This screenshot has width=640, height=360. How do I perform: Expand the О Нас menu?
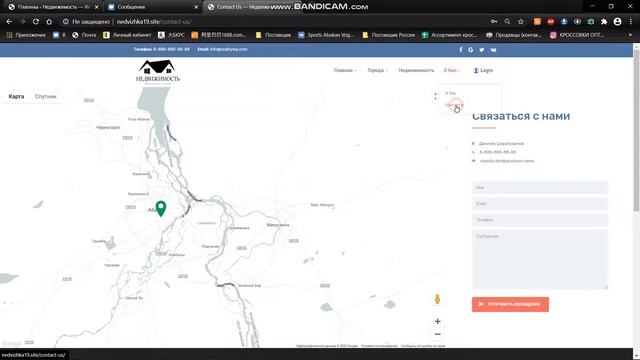pyautogui.click(x=451, y=70)
